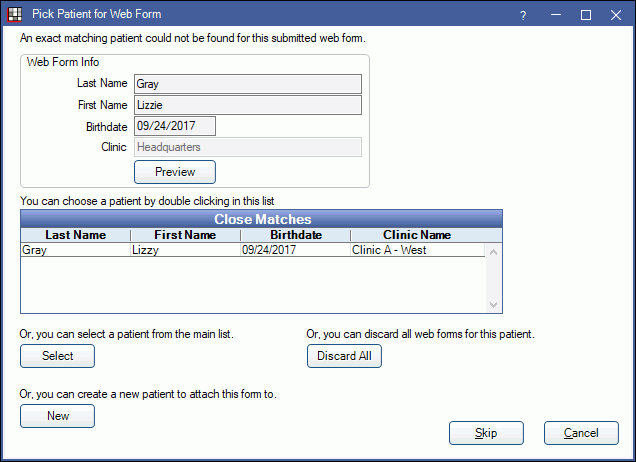Click the down arrow on the list scrollbar
The width and height of the screenshot is (636, 462).
click(492, 304)
